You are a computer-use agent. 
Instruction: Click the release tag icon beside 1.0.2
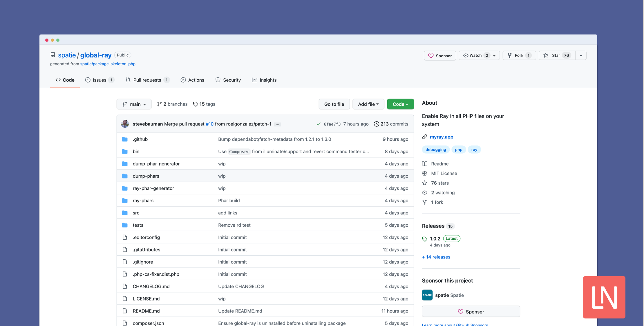[x=425, y=239]
